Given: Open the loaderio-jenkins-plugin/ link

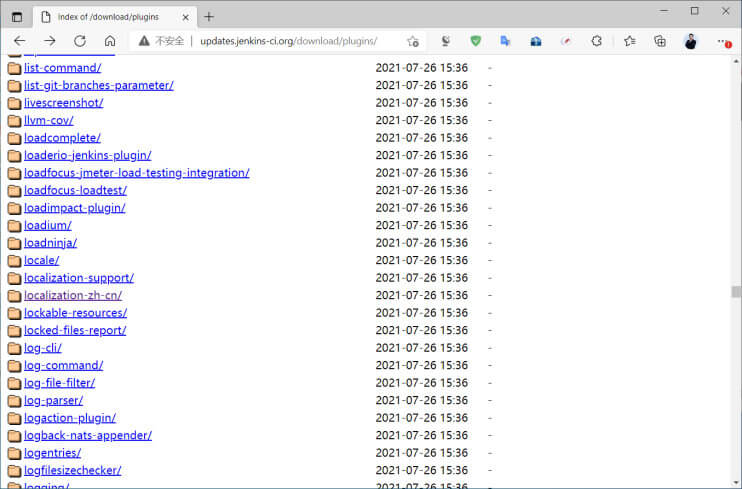Looking at the screenshot, I should (88, 155).
